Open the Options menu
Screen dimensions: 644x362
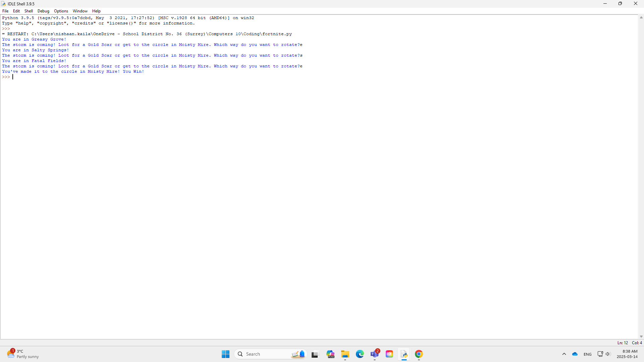[x=61, y=11]
